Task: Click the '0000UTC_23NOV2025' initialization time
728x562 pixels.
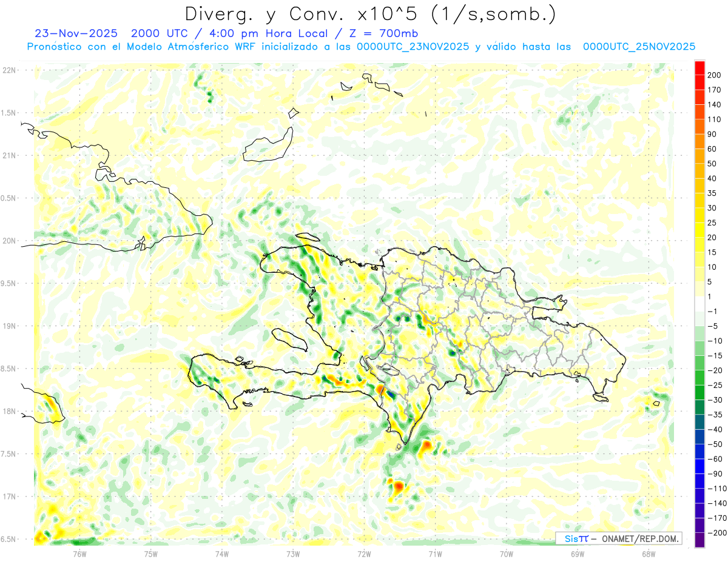Action: 413,47
